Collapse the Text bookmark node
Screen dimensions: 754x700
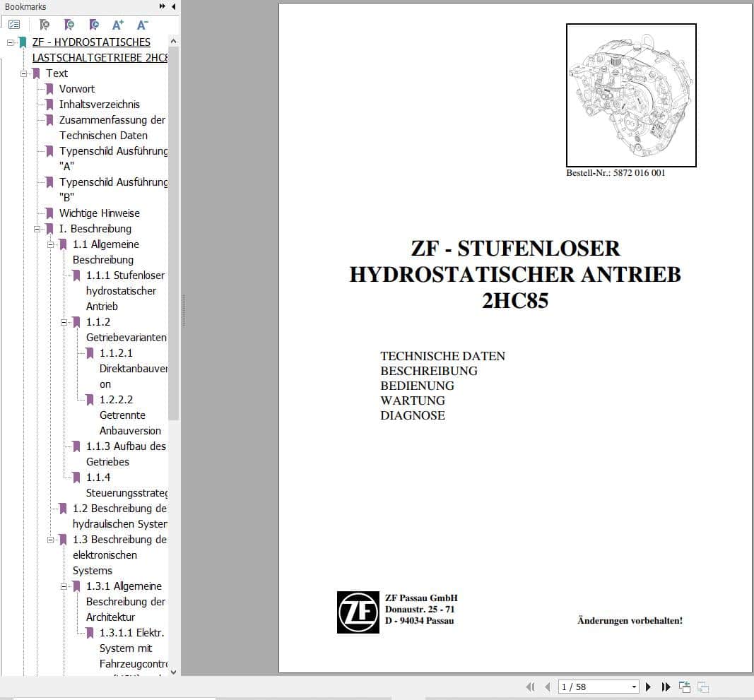pyautogui.click(x=23, y=73)
